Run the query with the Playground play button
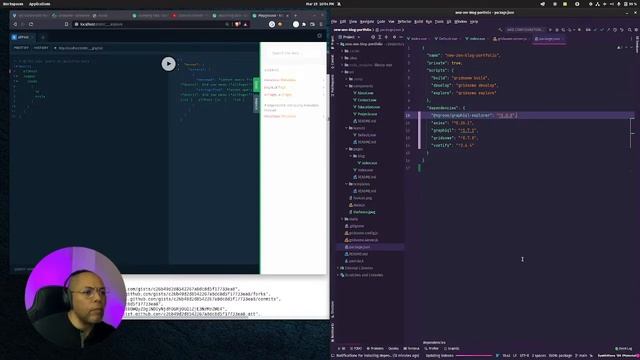The height and width of the screenshot is (360, 640). click(x=168, y=64)
